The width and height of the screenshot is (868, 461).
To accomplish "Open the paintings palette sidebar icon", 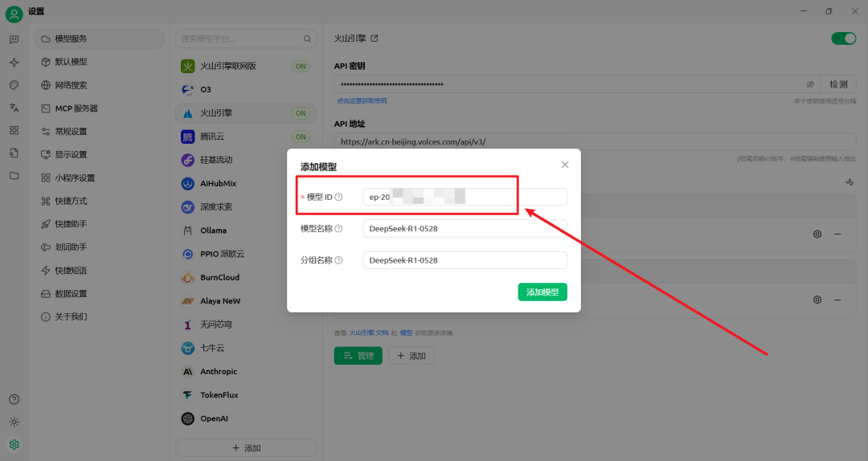I will 14,85.
